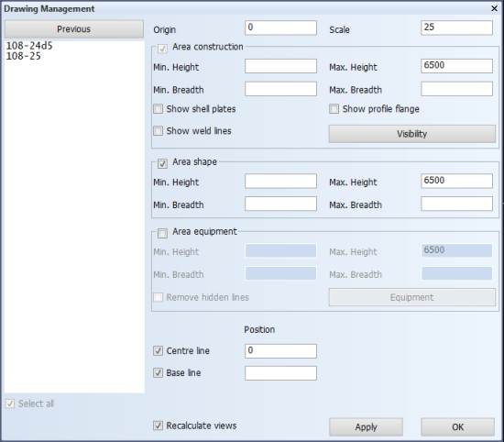The width and height of the screenshot is (504, 442).
Task: Click the Scale input field
Action: (456, 28)
